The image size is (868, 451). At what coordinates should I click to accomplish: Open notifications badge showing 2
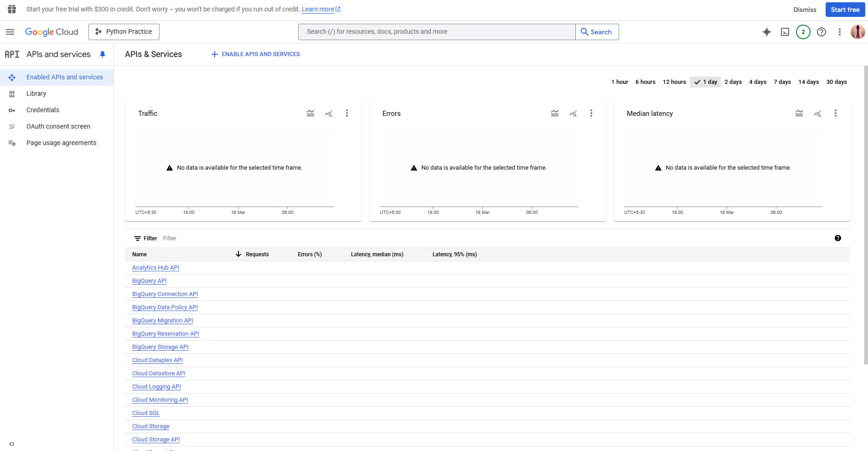[x=803, y=32]
